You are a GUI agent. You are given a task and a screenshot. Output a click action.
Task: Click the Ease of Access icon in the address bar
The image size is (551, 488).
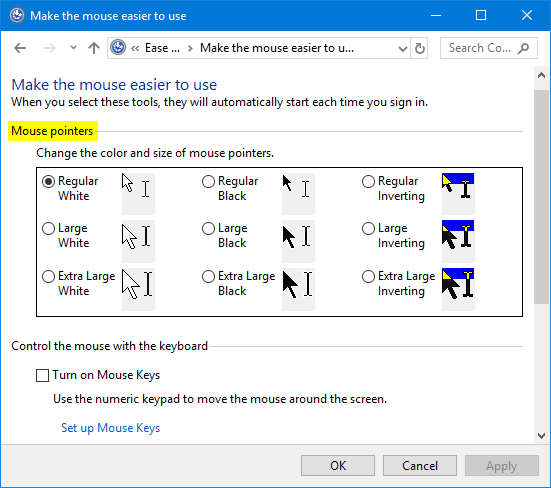[x=118, y=47]
